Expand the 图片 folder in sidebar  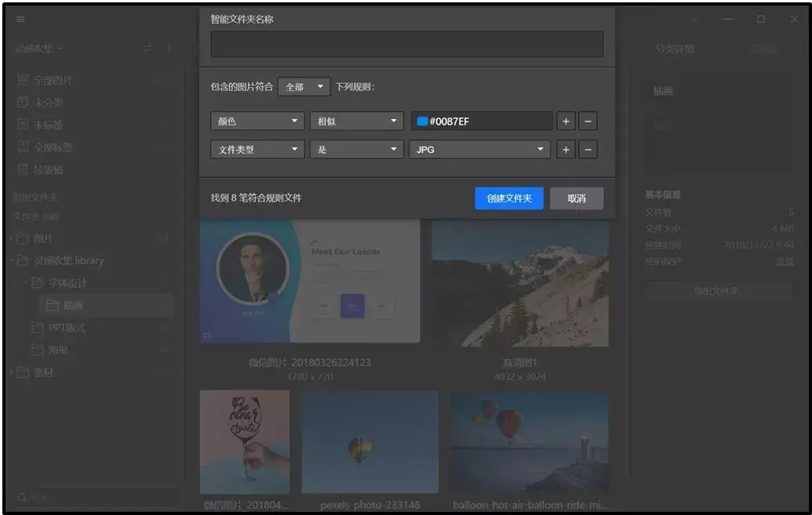pyautogui.click(x=12, y=238)
